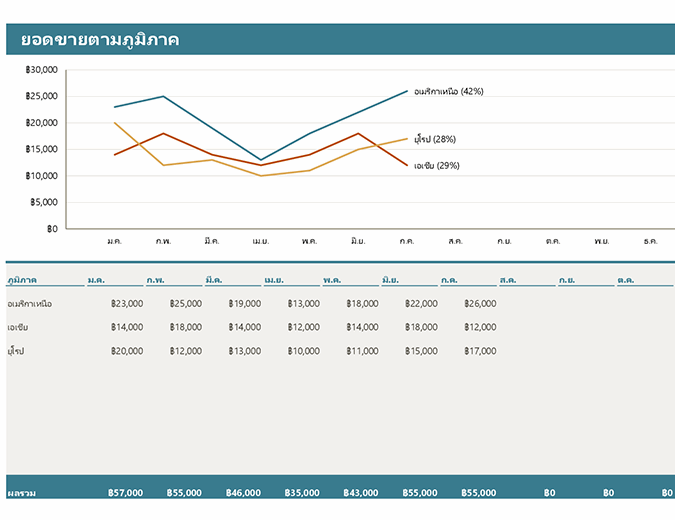Viewport: 675px width, 520px height.
Task: Select the เอเชีย (29%) chart label
Action: [x=435, y=165]
